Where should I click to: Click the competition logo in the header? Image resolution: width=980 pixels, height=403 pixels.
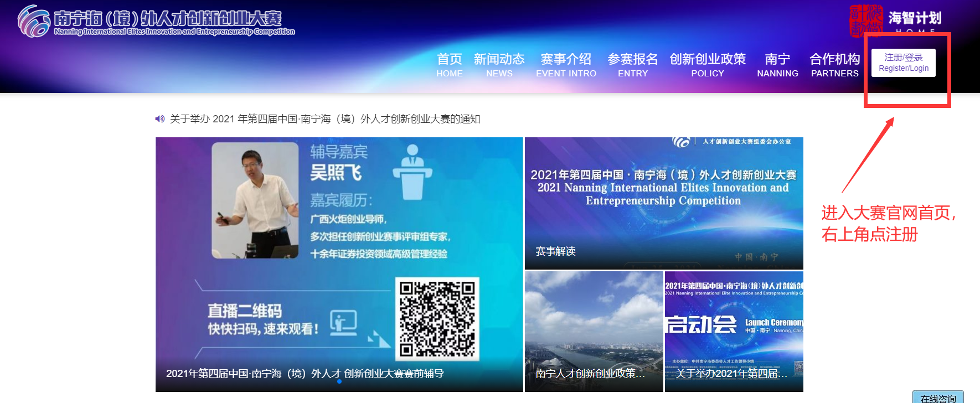pyautogui.click(x=34, y=21)
